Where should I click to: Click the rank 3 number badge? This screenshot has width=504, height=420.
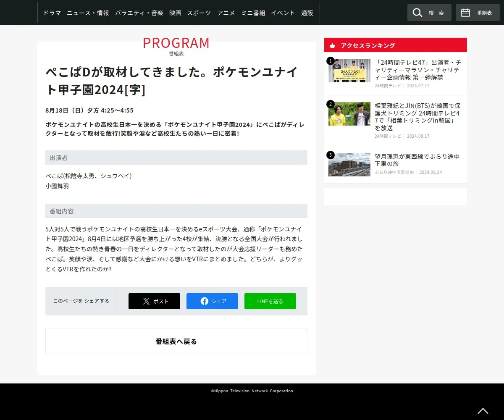point(331,155)
